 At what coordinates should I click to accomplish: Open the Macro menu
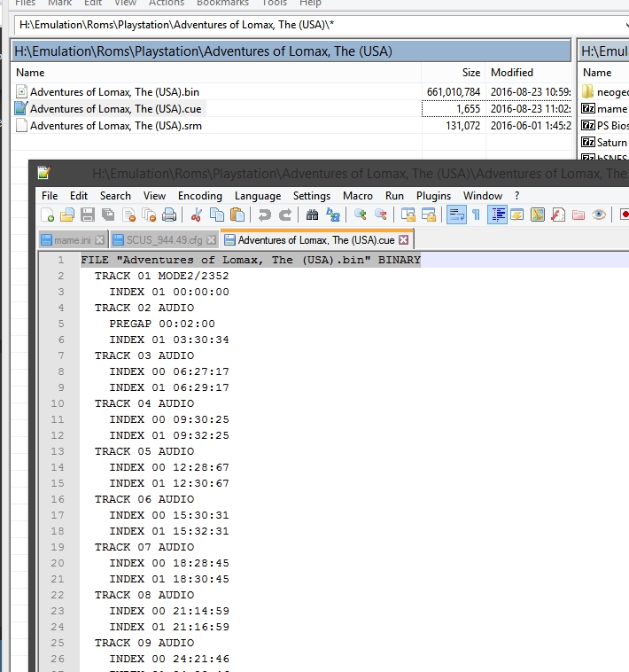click(358, 196)
